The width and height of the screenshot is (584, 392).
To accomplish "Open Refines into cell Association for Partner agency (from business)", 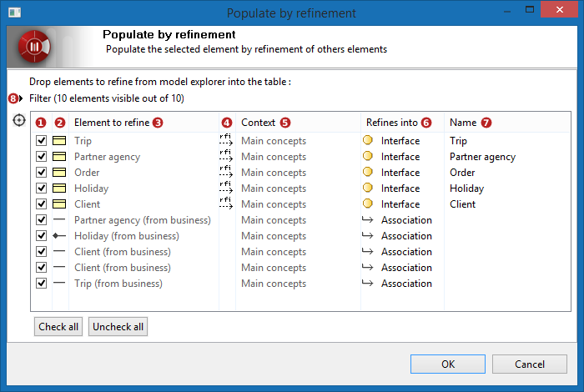I will pyautogui.click(x=406, y=220).
